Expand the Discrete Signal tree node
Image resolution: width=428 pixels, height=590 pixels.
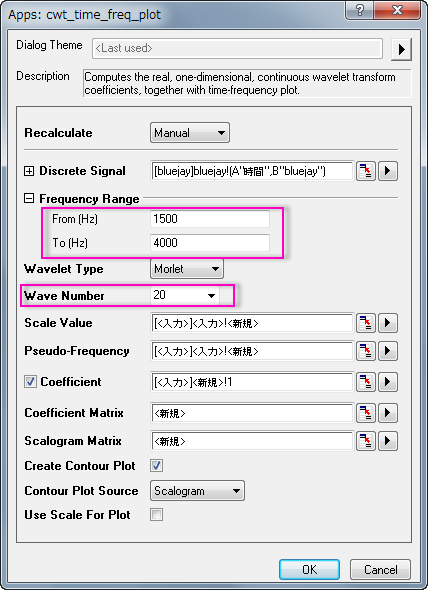pyautogui.click(x=29, y=171)
